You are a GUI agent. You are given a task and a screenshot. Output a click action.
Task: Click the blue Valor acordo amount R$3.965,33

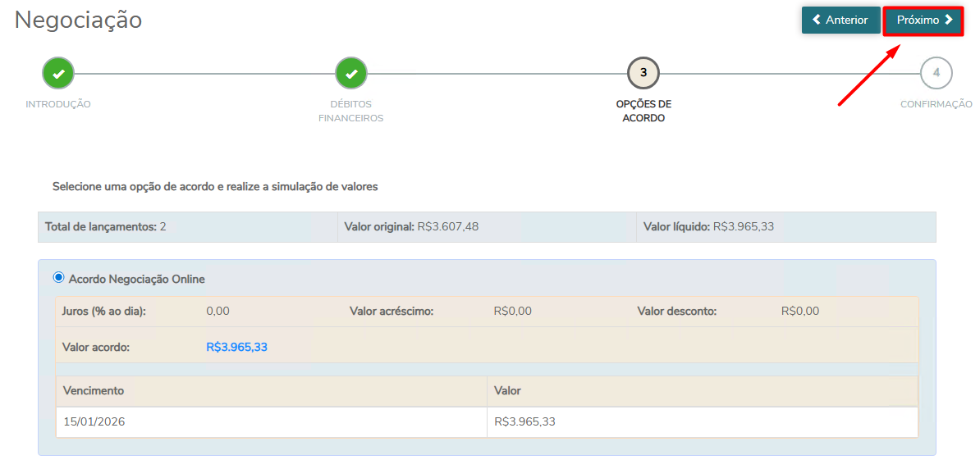236,347
